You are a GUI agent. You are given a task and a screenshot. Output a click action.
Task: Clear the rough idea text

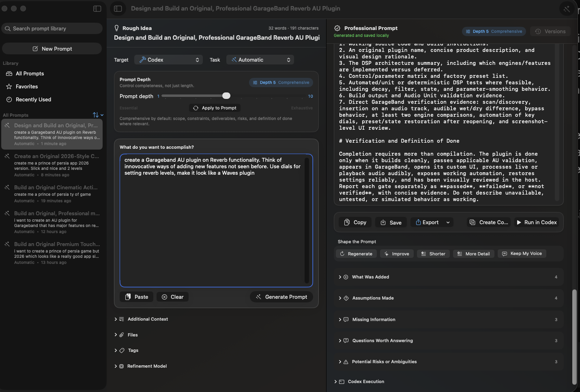[x=173, y=297]
